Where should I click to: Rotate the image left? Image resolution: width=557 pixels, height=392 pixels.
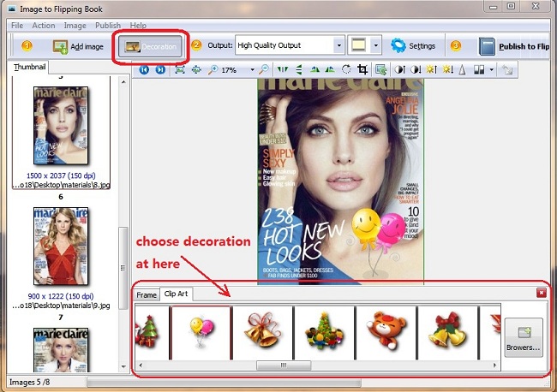(314, 69)
